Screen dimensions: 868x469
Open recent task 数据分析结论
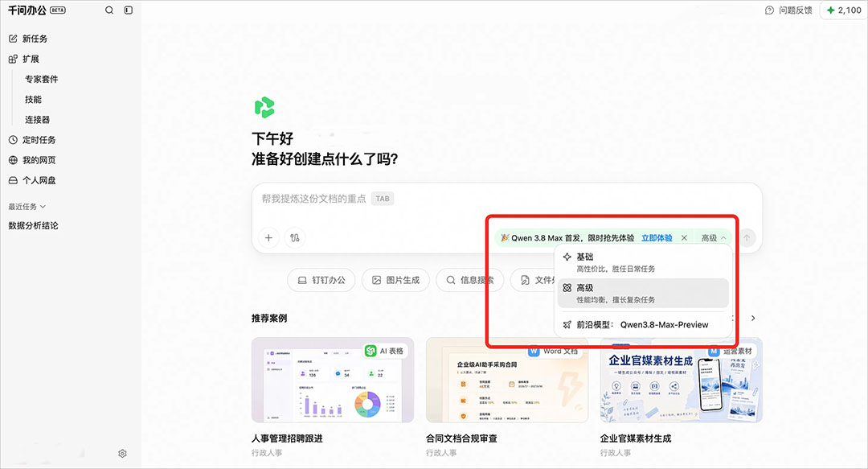[x=33, y=225]
